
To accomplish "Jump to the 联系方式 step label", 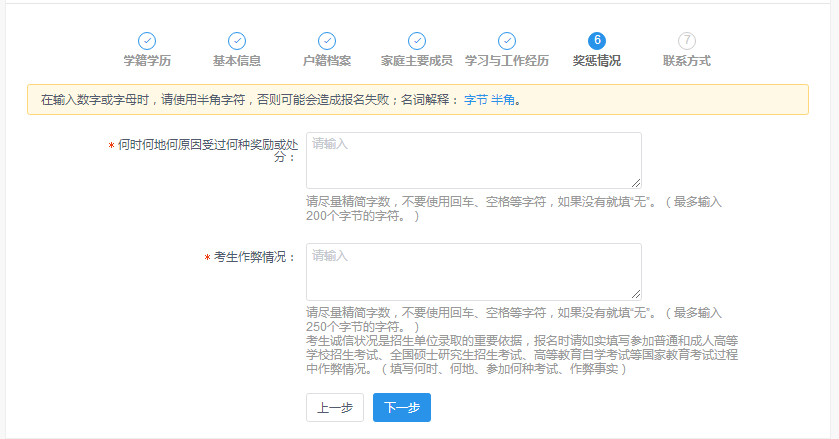I will coord(687,61).
